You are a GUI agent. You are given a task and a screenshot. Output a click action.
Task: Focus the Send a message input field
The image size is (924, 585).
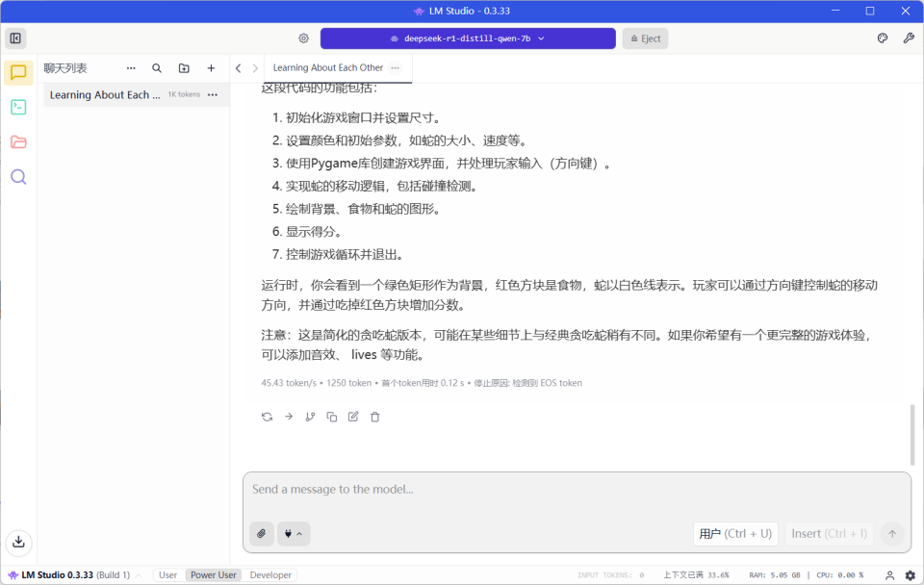[x=577, y=490]
